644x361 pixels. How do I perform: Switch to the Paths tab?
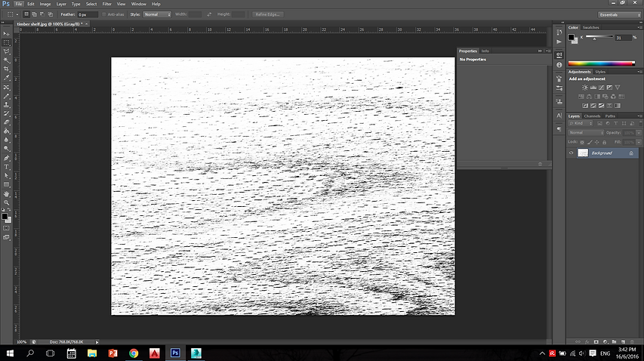coord(610,116)
